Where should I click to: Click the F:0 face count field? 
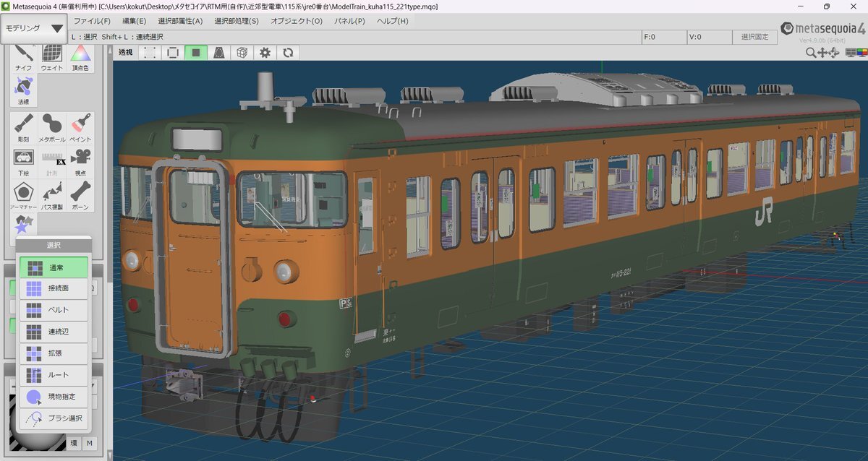coord(663,37)
